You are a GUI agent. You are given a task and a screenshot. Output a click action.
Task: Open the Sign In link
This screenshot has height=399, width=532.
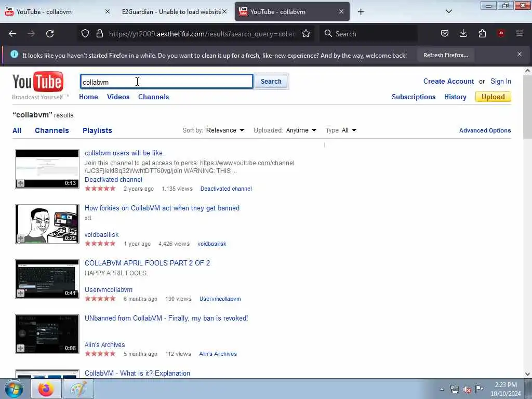coord(500,82)
